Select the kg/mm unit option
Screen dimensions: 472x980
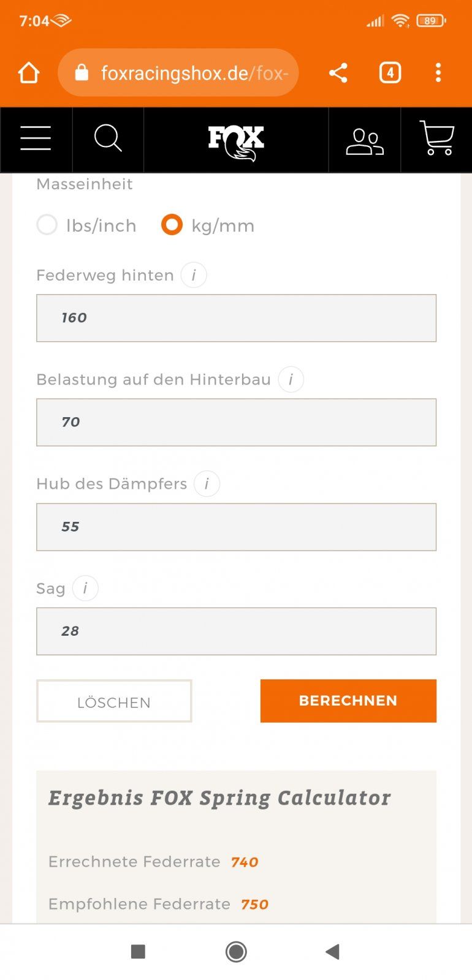[x=172, y=225]
